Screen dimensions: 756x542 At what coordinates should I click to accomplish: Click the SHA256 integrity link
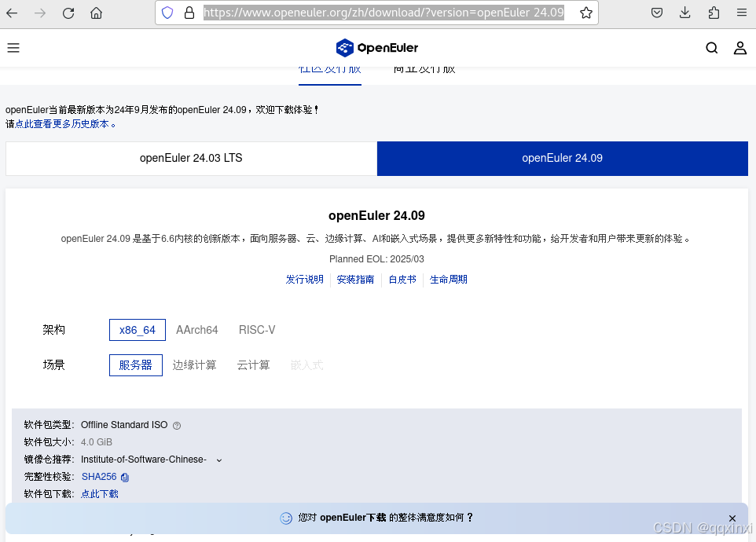tap(99, 477)
